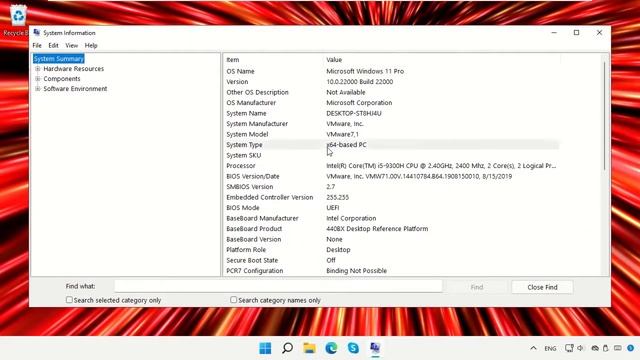
Task: Select BIOS Version/Date row
Action: 392,176
